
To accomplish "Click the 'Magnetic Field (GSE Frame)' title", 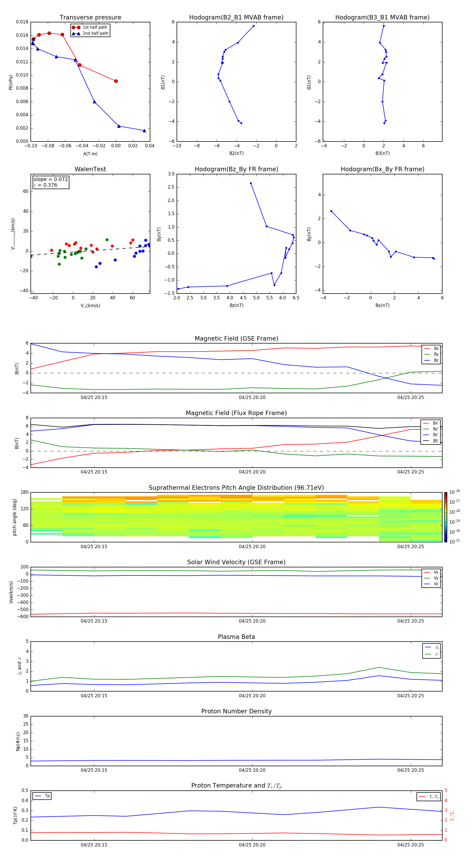I will click(x=236, y=338).
